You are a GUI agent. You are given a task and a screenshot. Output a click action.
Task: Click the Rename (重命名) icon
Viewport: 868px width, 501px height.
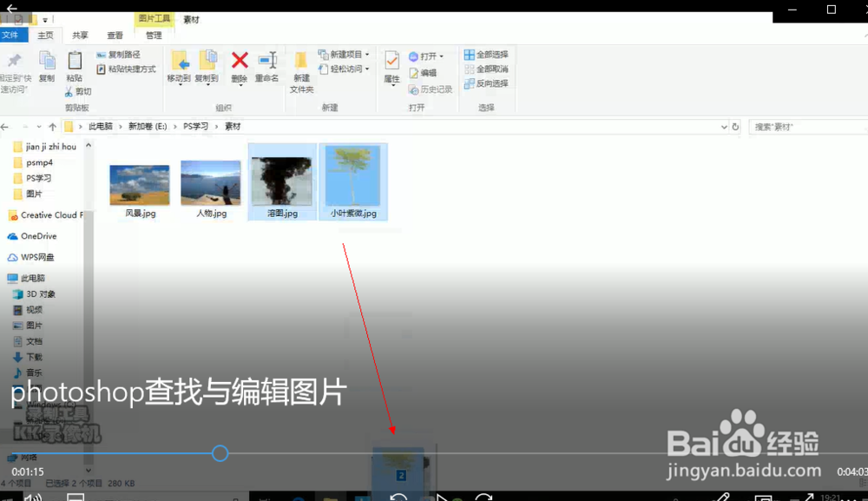(x=267, y=60)
